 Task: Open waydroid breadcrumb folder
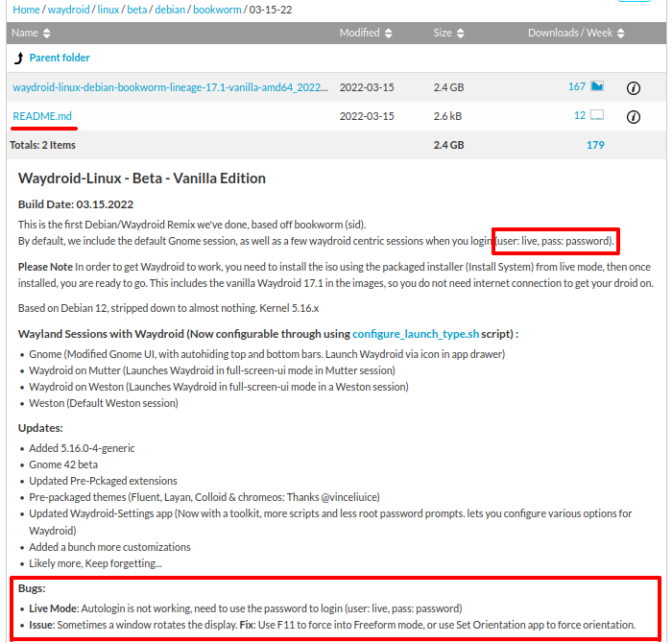68,10
